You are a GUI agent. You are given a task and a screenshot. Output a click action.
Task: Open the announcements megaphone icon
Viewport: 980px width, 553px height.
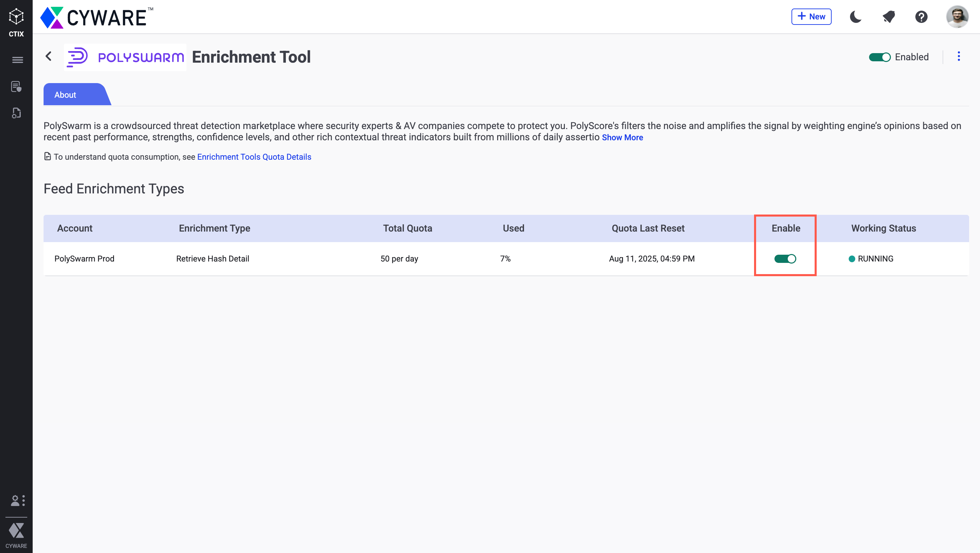click(x=888, y=17)
